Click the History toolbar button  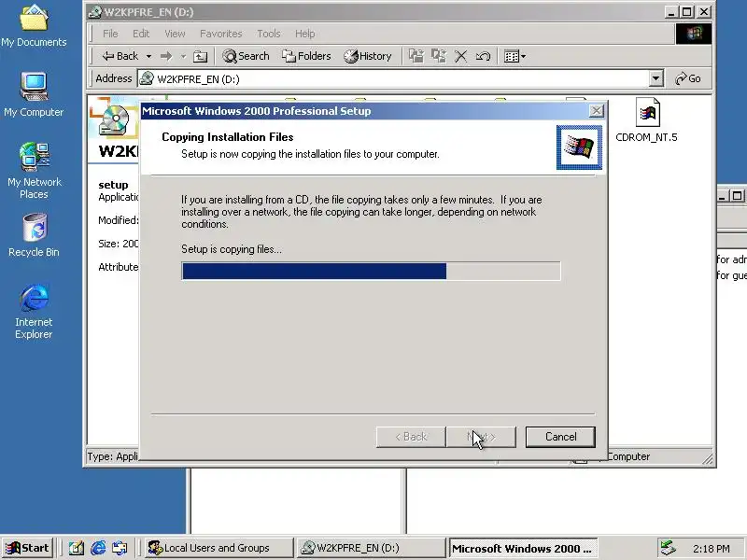367,56
